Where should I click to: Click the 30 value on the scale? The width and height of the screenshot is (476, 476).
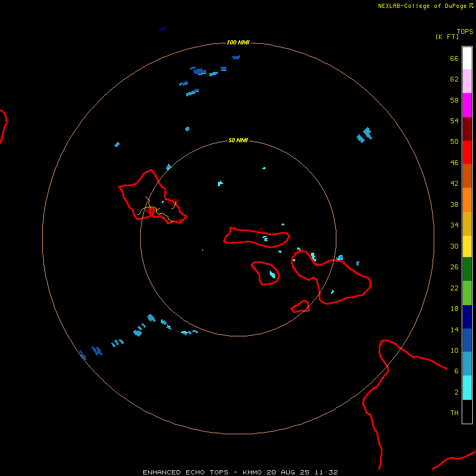[x=454, y=246]
